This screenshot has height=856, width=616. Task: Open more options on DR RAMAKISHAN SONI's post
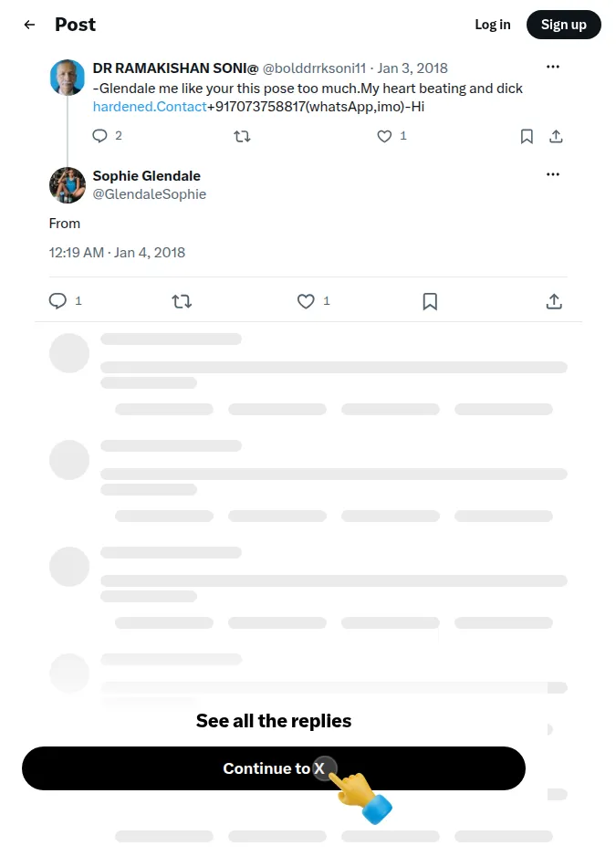(x=553, y=67)
